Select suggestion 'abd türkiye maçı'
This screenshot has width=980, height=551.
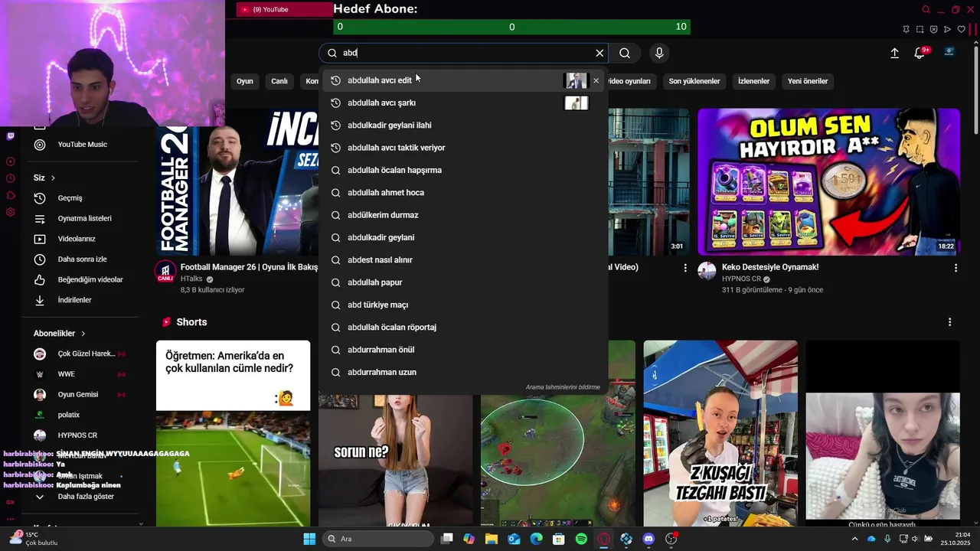(x=463, y=305)
